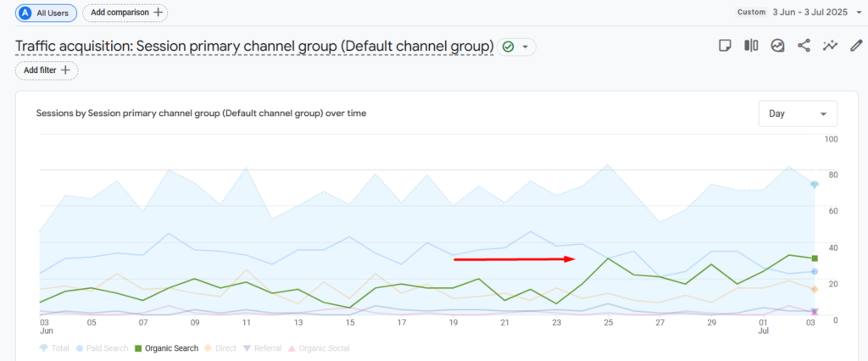Toggle Total series in chart legend
The width and height of the screenshot is (868, 361).
coord(54,348)
